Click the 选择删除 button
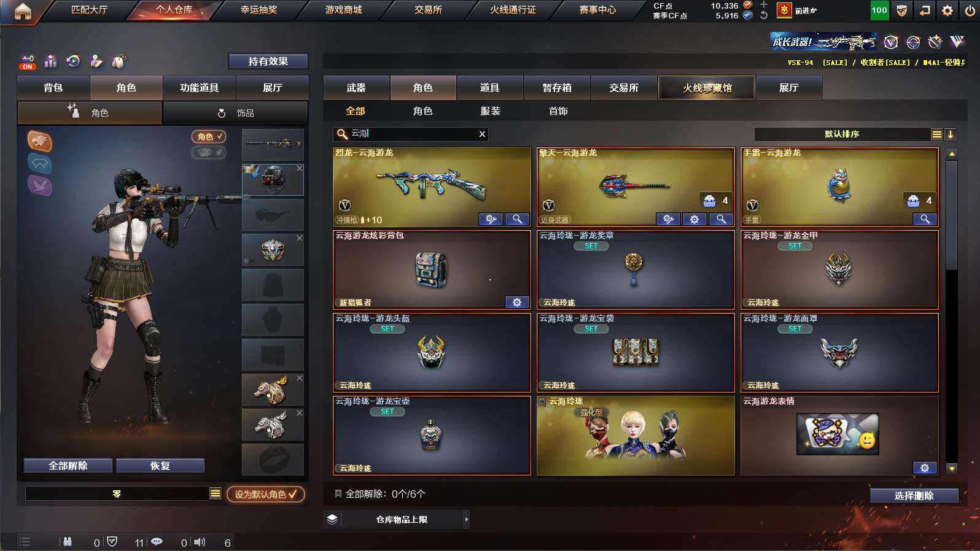Image resolution: width=980 pixels, height=551 pixels. point(914,496)
